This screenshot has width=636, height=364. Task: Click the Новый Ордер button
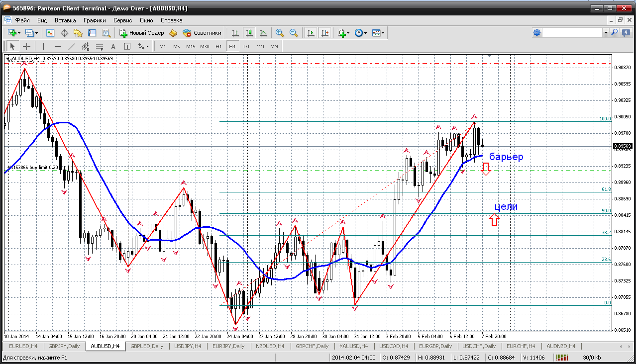pyautogui.click(x=141, y=33)
